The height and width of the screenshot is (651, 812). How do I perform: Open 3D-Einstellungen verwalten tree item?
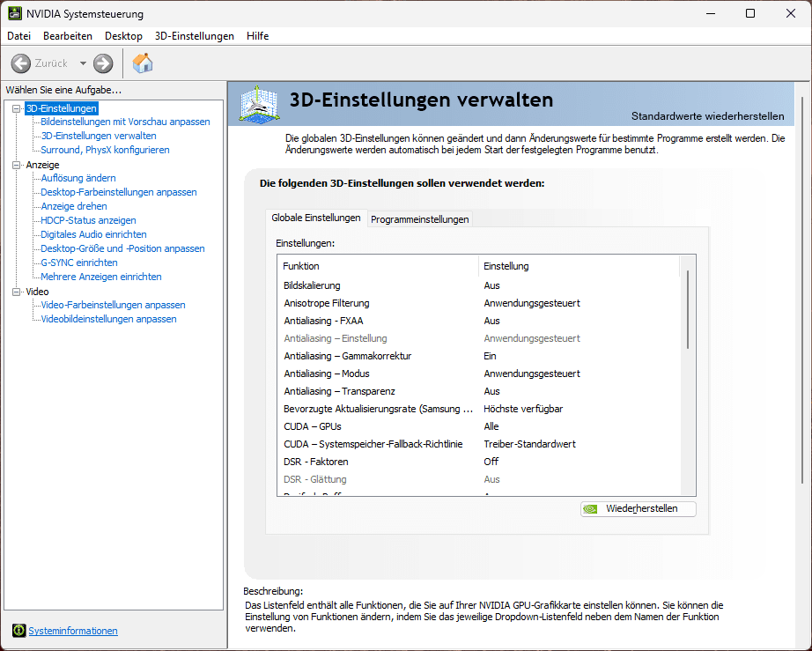tap(99, 136)
